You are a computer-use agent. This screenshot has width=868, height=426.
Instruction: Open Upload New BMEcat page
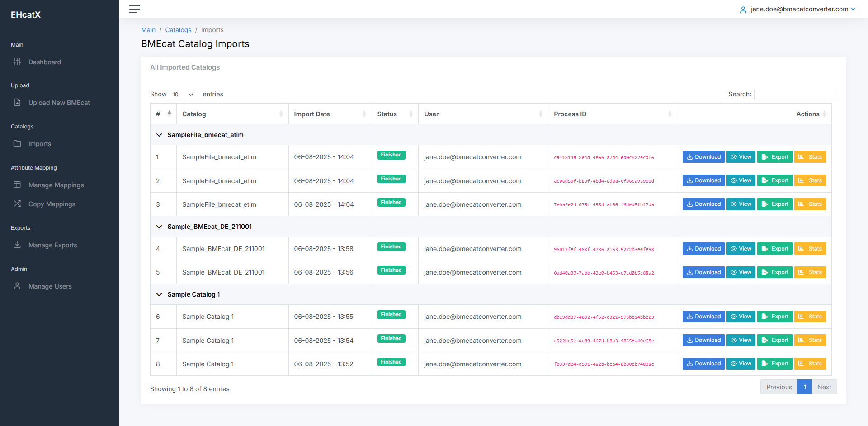click(59, 103)
